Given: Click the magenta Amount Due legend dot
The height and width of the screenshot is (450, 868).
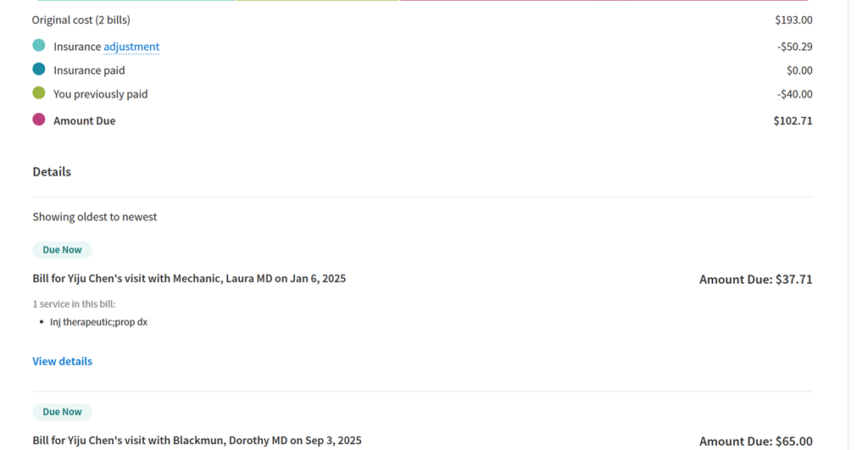Looking at the screenshot, I should 39,119.
